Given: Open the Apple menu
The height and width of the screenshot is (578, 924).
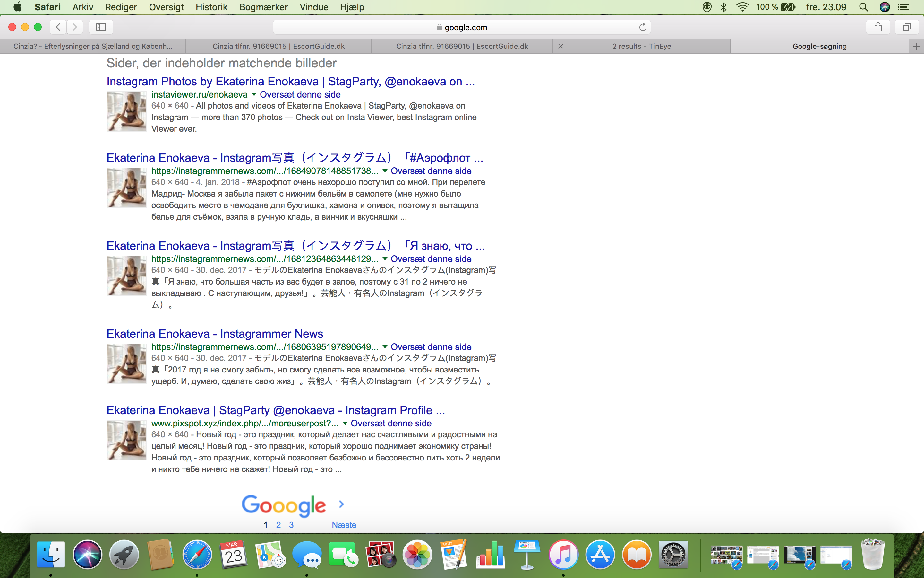Looking at the screenshot, I should [x=18, y=7].
